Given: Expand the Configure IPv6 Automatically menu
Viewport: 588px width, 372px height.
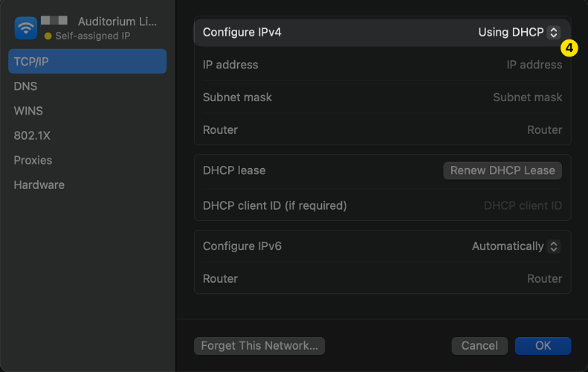Looking at the screenshot, I should pos(516,246).
